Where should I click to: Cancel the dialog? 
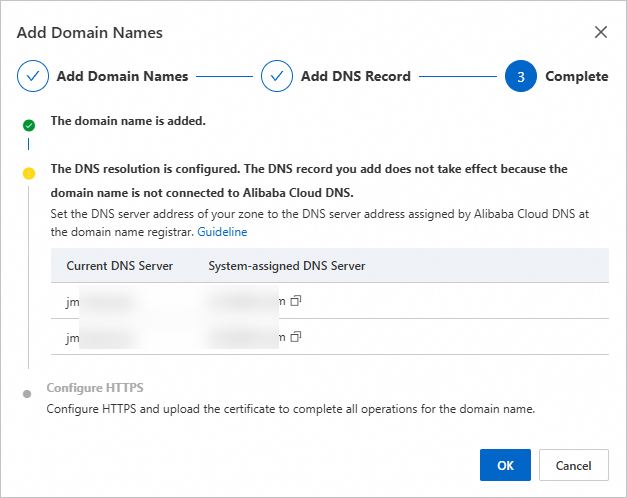tap(573, 465)
